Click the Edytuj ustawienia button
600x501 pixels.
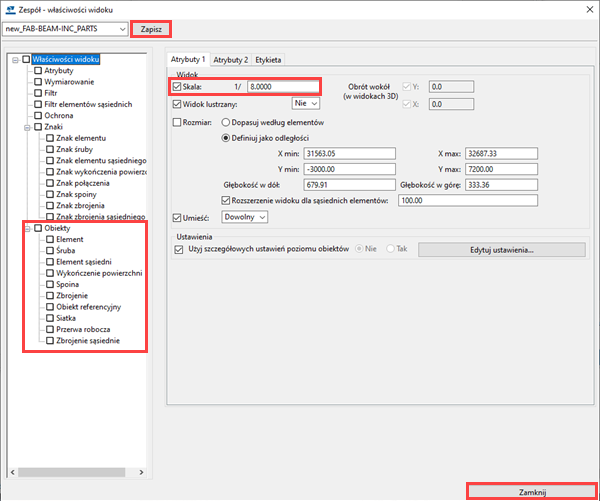[501, 250]
